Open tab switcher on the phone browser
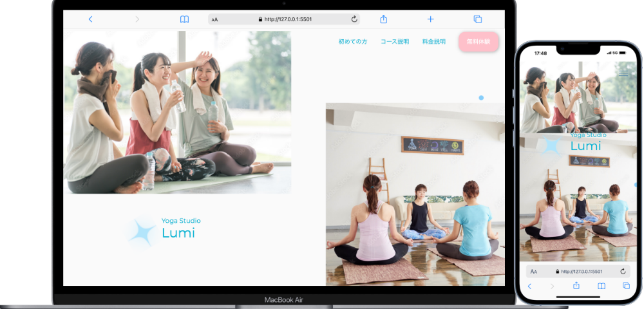 626,286
